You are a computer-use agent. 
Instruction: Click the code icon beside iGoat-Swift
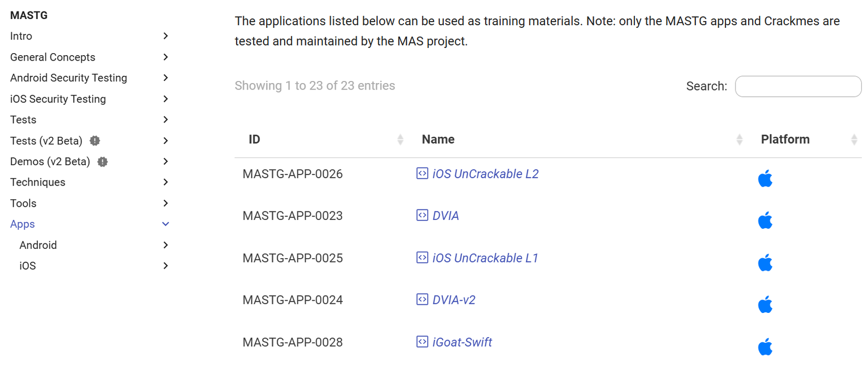422,342
